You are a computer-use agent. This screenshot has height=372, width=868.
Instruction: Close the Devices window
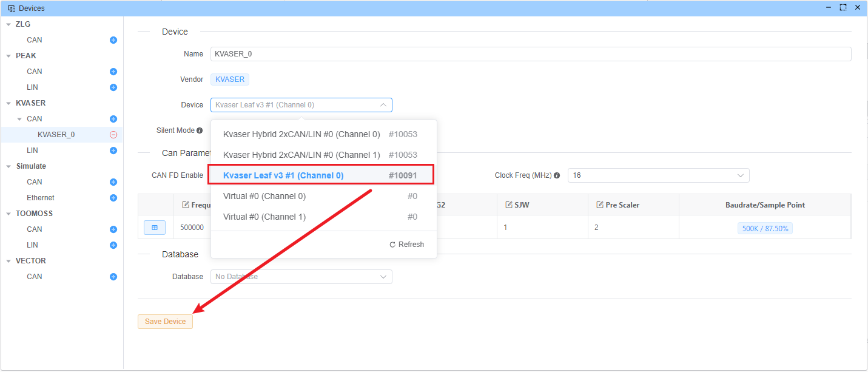click(x=858, y=8)
